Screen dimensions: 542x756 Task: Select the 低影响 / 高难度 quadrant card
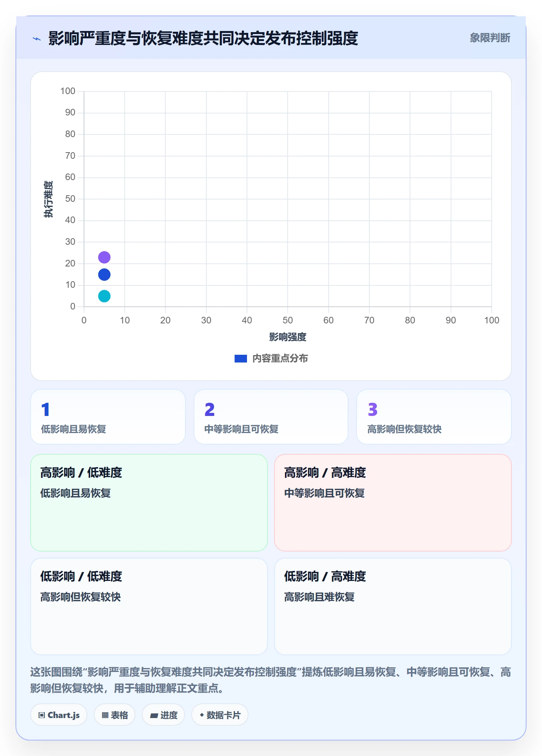[x=393, y=607]
